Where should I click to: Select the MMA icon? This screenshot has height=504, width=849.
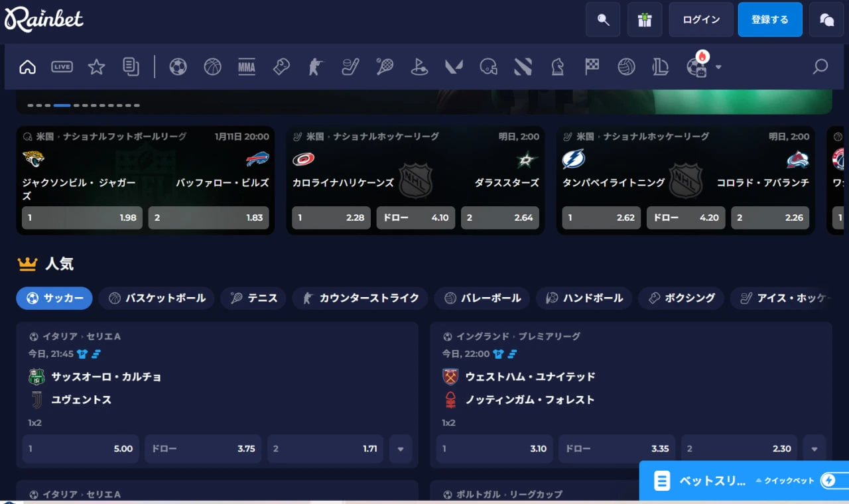[247, 66]
